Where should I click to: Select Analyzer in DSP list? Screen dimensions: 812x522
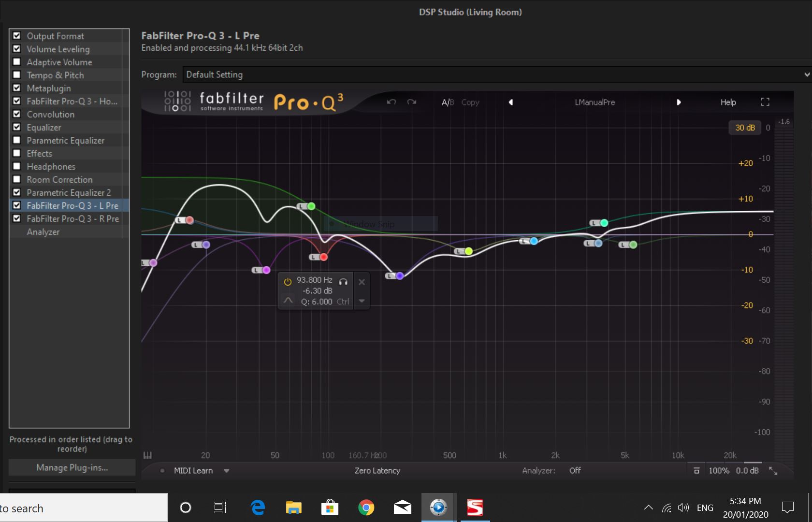[x=43, y=232]
